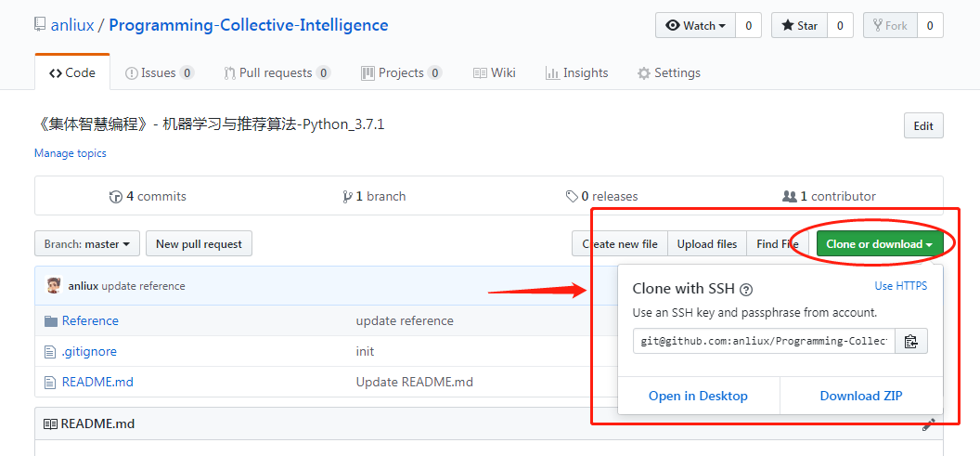
Task: Click Create new file button
Action: [x=620, y=244]
